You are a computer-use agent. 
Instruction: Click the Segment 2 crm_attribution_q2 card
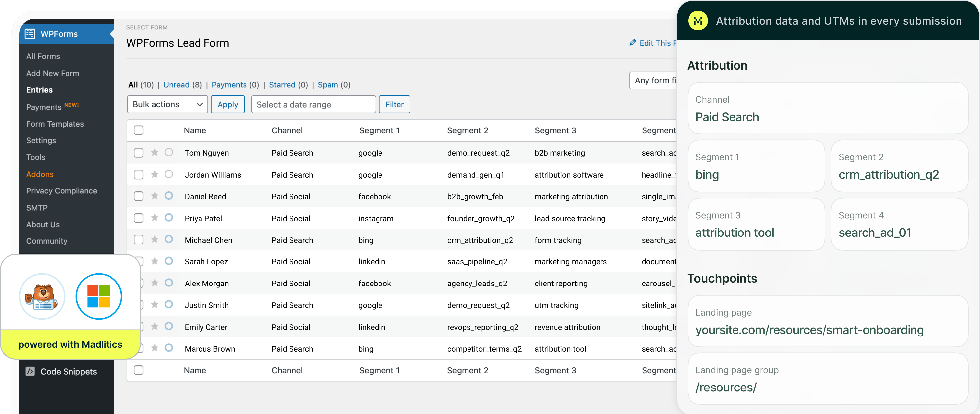[899, 166]
